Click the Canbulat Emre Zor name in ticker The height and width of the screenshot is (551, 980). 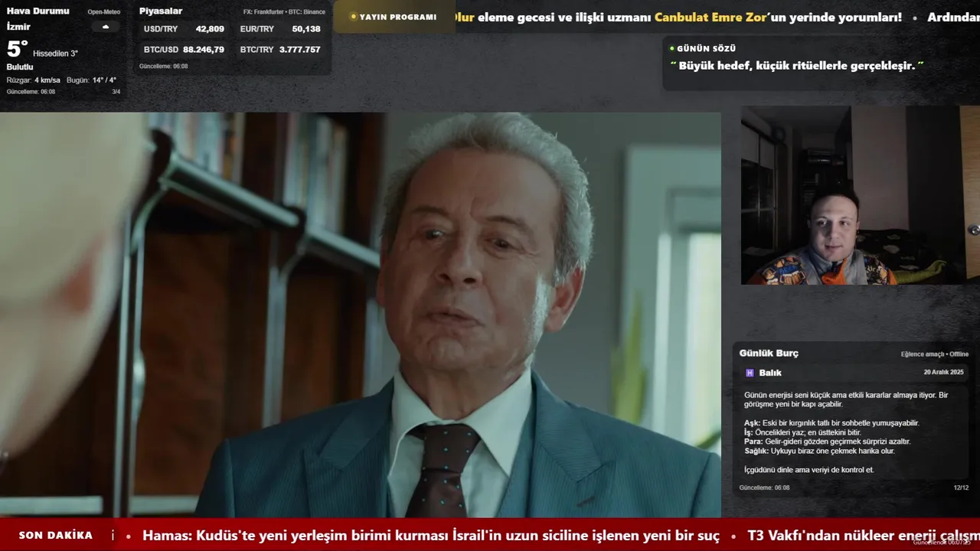coord(710,17)
